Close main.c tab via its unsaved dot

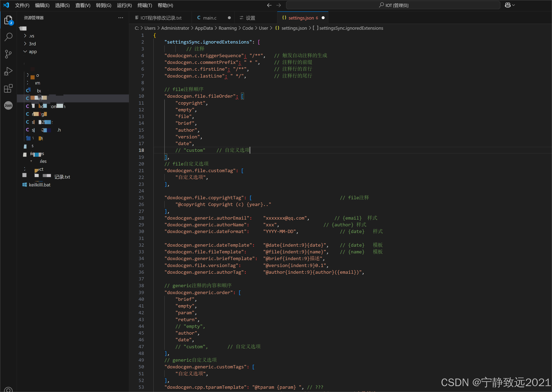coord(229,18)
